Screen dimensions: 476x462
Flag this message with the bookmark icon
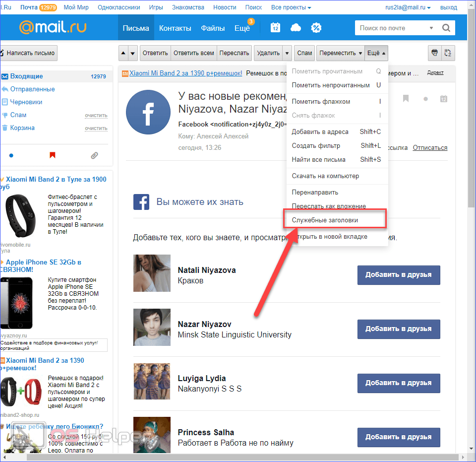click(x=406, y=98)
